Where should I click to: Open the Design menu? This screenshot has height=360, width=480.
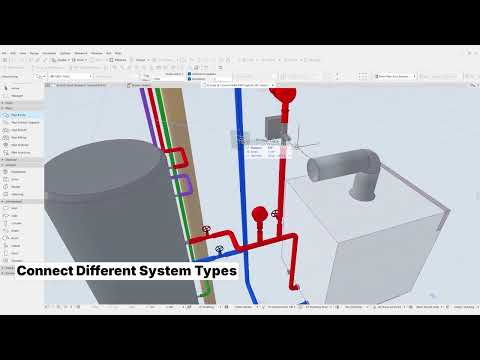34,53
